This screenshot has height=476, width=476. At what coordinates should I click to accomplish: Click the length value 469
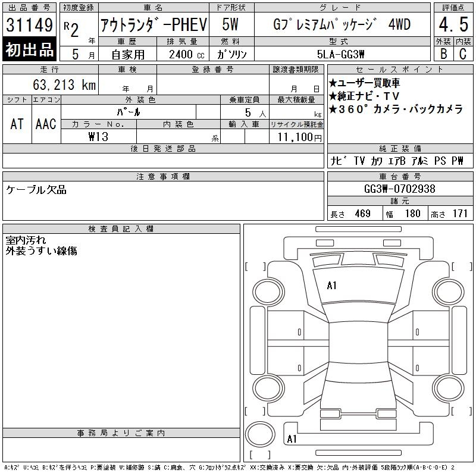[x=363, y=214]
